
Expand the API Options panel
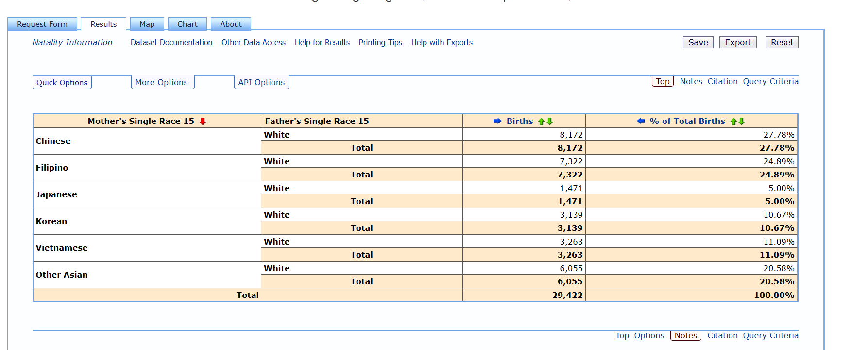tap(261, 83)
